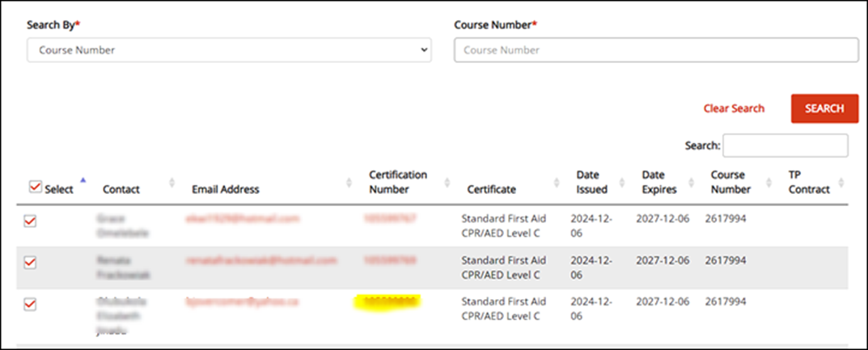Click the second row's 2024-12-06 issue date

(591, 267)
